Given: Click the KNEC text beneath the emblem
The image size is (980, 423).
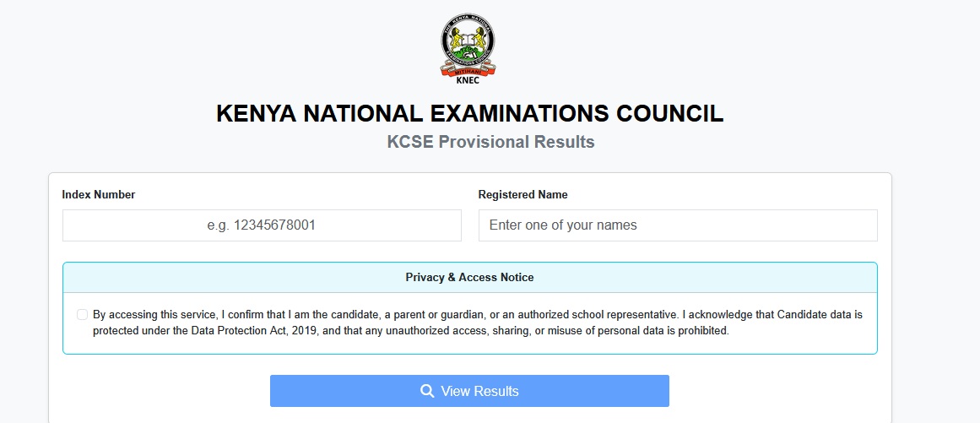Looking at the screenshot, I should (x=468, y=81).
